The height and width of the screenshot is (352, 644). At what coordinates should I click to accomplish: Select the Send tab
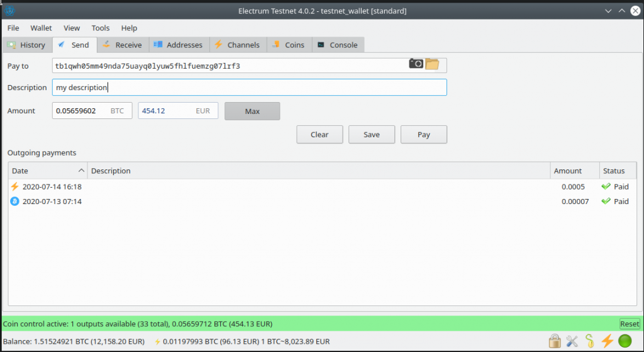pyautogui.click(x=75, y=45)
